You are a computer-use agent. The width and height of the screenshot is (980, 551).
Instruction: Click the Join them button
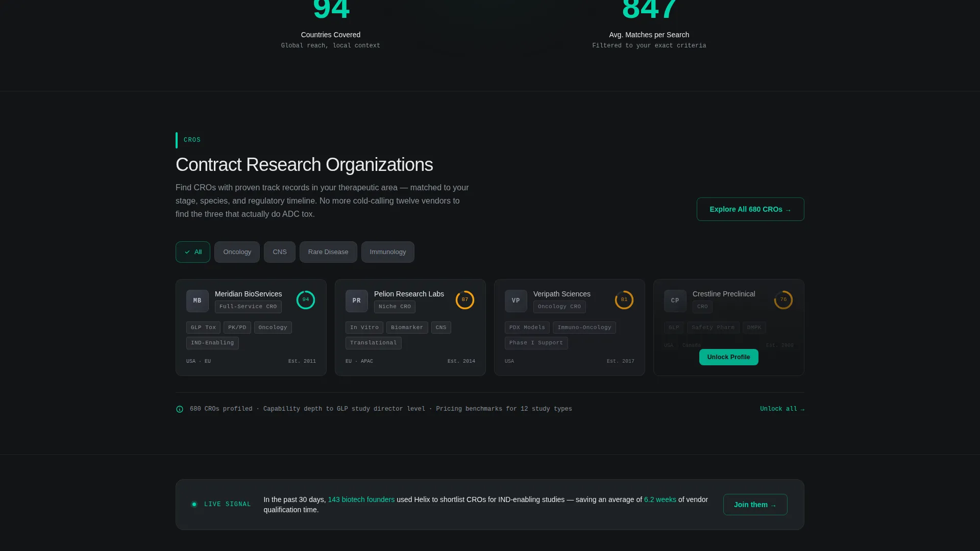(755, 505)
